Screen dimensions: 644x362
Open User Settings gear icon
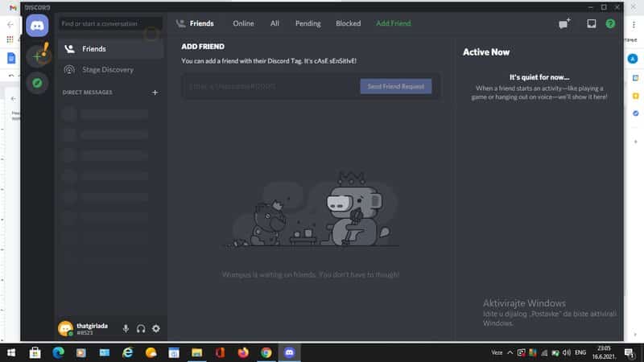tap(156, 328)
